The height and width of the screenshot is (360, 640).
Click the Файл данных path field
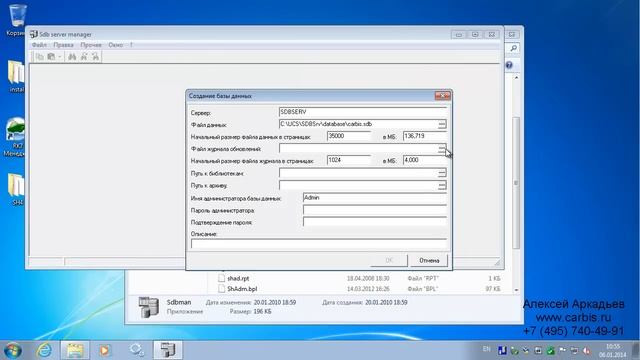click(358, 124)
